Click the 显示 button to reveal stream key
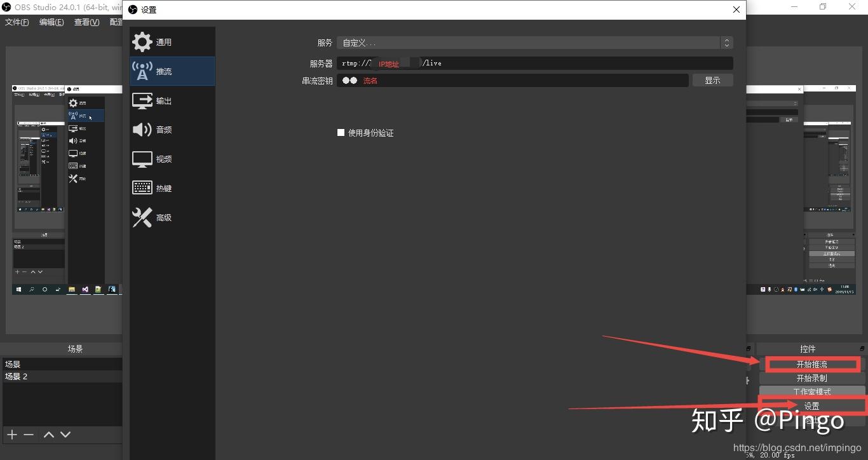Image resolution: width=868 pixels, height=460 pixels. [712, 80]
